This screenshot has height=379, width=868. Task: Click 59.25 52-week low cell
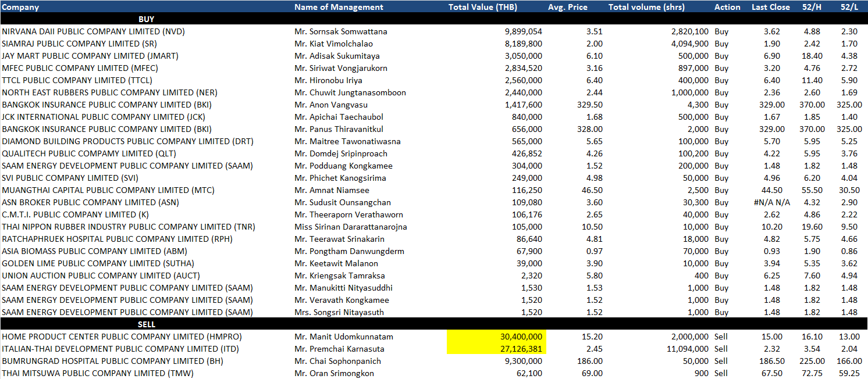850,373
